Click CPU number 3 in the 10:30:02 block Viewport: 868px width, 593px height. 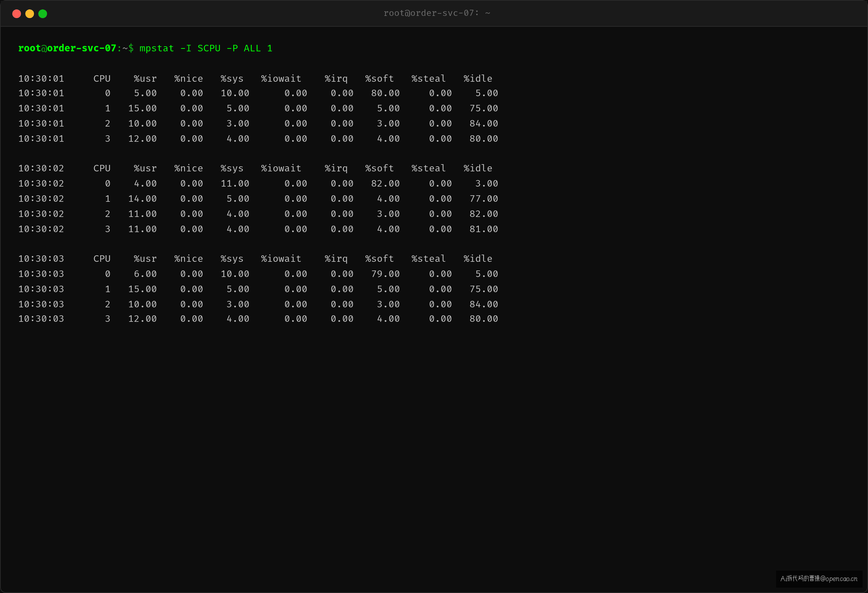tap(107, 229)
